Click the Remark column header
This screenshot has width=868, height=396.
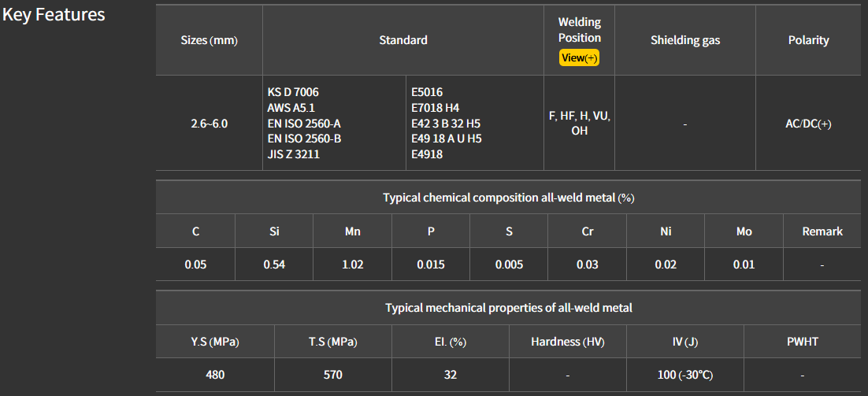[822, 231]
